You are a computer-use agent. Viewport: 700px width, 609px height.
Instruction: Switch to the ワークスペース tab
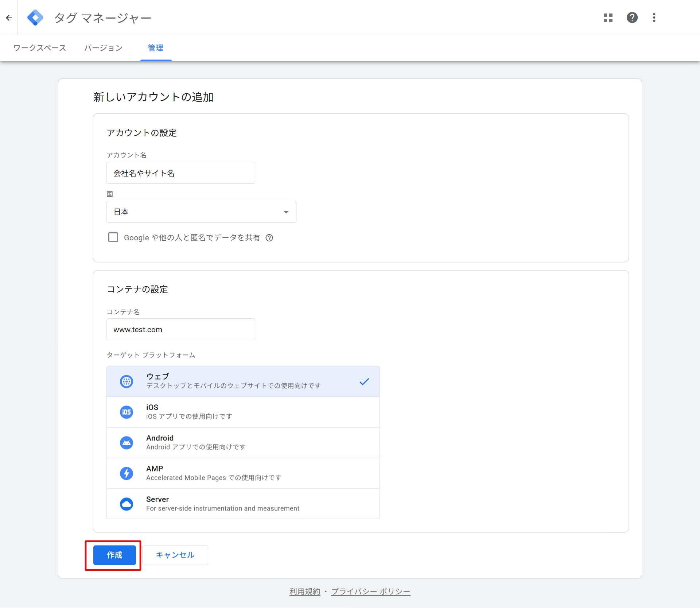(x=40, y=48)
